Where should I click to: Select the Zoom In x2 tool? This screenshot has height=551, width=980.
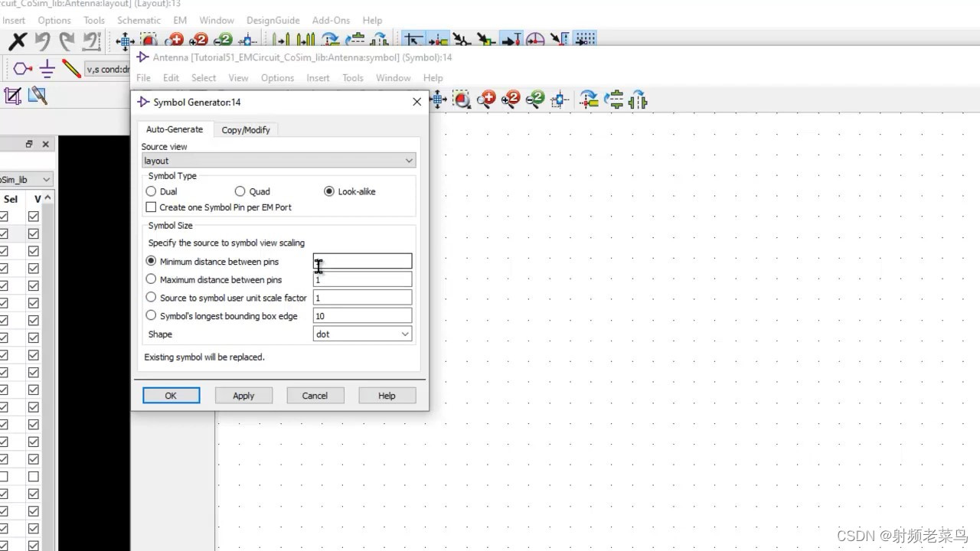pyautogui.click(x=510, y=99)
